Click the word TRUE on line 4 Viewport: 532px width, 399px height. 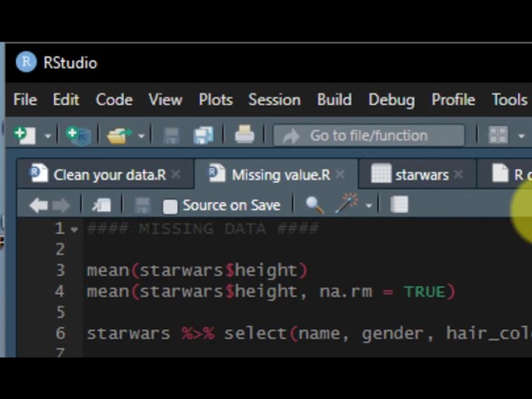pyautogui.click(x=424, y=292)
